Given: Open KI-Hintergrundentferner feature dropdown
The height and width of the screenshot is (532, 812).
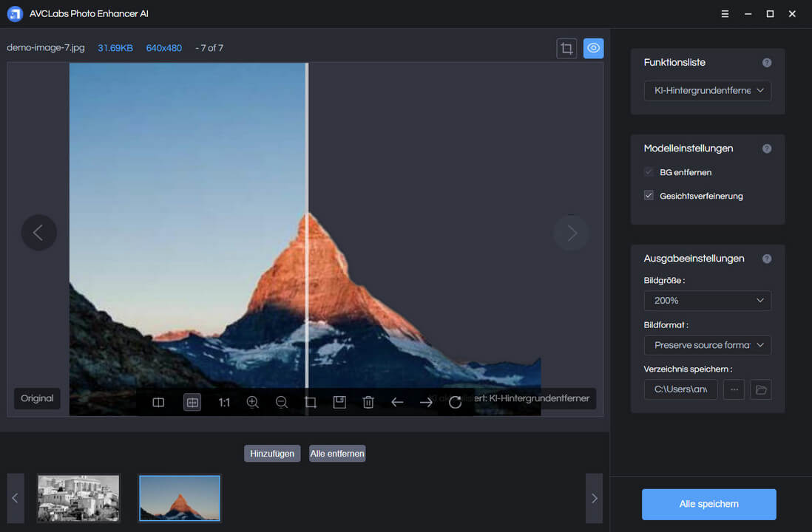Looking at the screenshot, I should pos(708,91).
